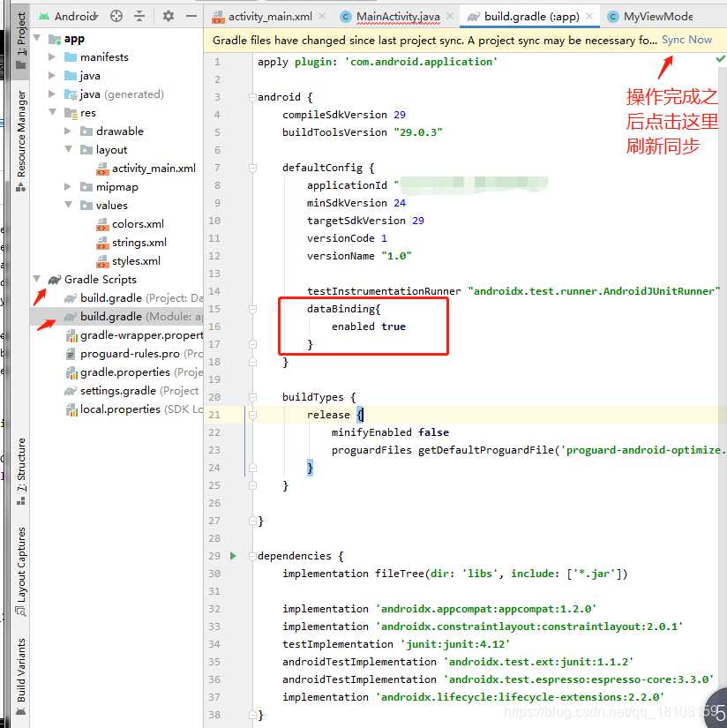The width and height of the screenshot is (727, 728).
Task: Open project panel settings gear
Action: click(168, 16)
